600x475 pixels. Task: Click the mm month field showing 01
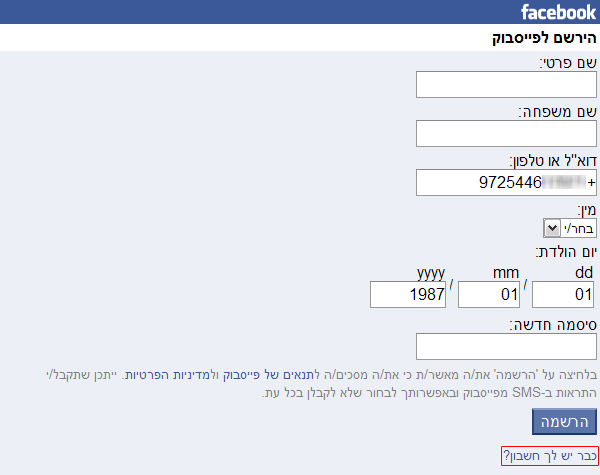click(489, 295)
